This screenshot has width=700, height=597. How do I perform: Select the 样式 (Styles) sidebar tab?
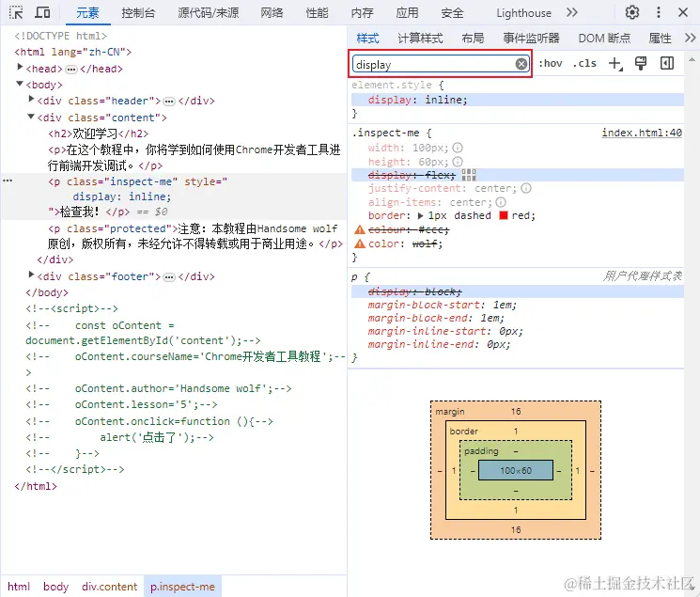click(x=368, y=38)
